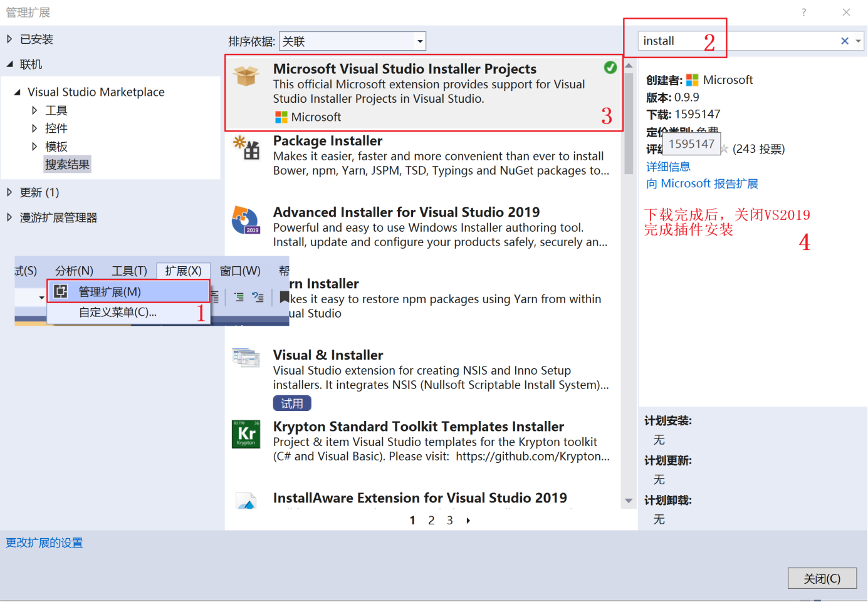Click the results scrollbar down arrow
868x602 pixels.
(629, 501)
